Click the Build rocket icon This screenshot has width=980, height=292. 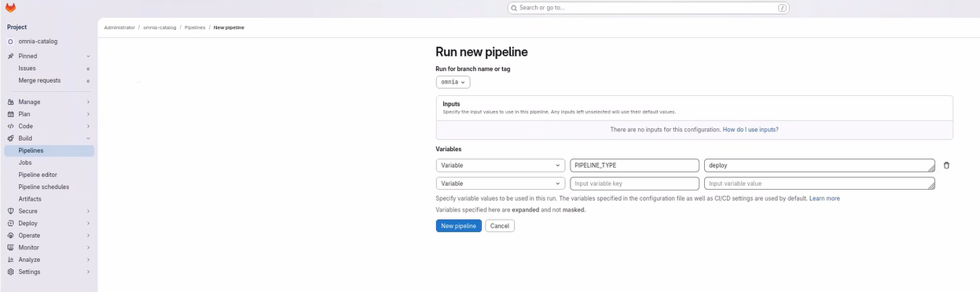pyautogui.click(x=11, y=139)
